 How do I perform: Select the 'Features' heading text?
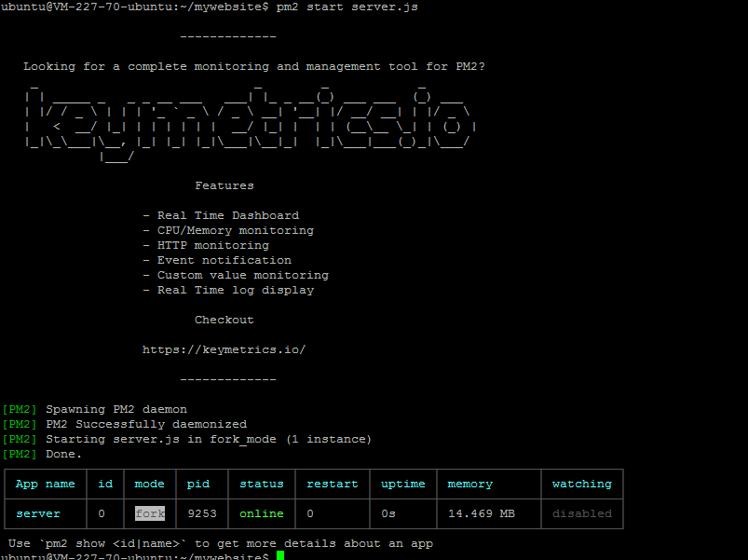pyautogui.click(x=224, y=185)
